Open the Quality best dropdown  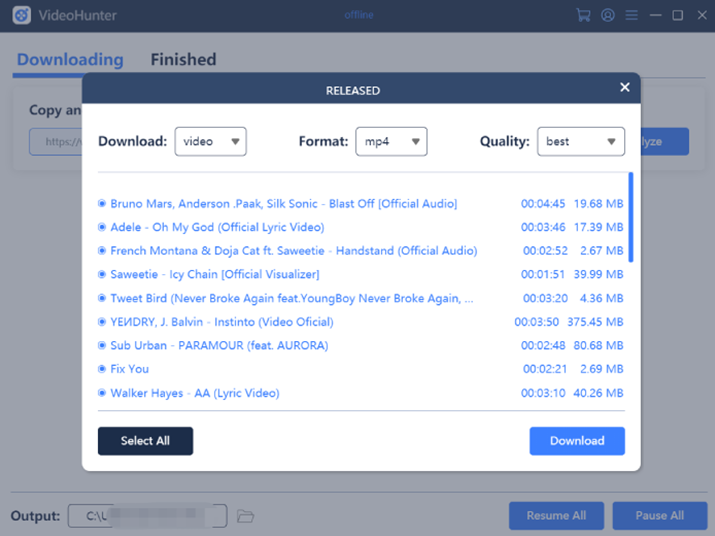click(x=581, y=141)
